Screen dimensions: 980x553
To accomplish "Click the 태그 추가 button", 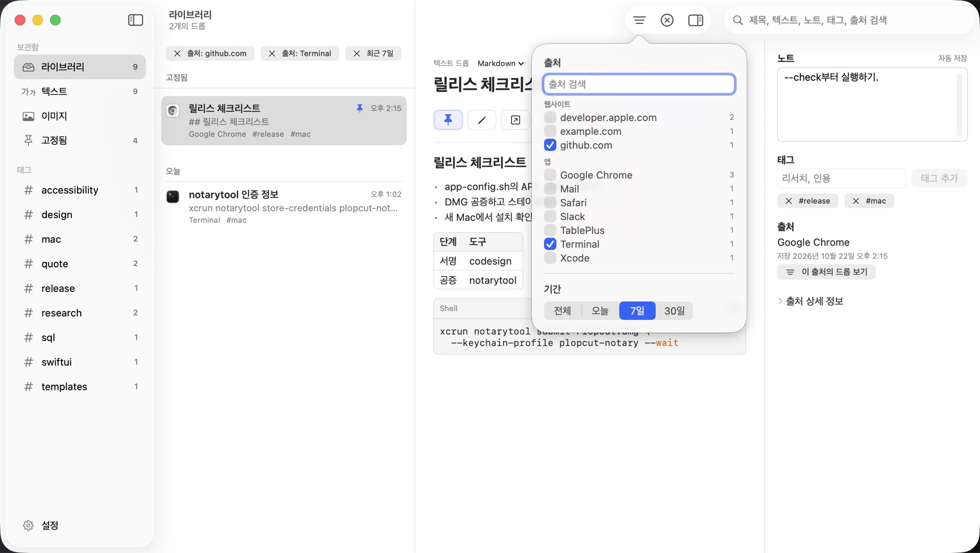I will point(939,178).
